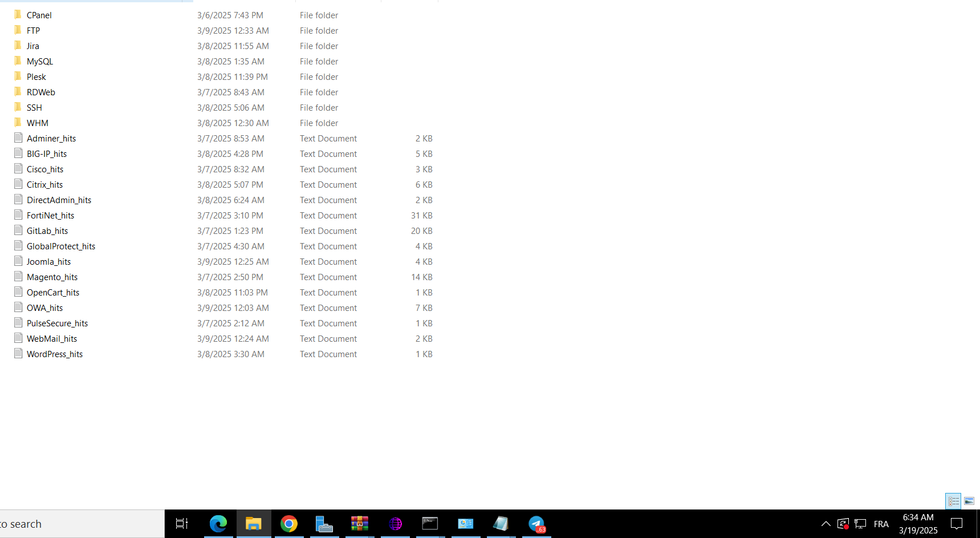Click the date 3/8/2025 3:30 AM
Image resolution: width=980 pixels, height=538 pixels.
(231, 354)
